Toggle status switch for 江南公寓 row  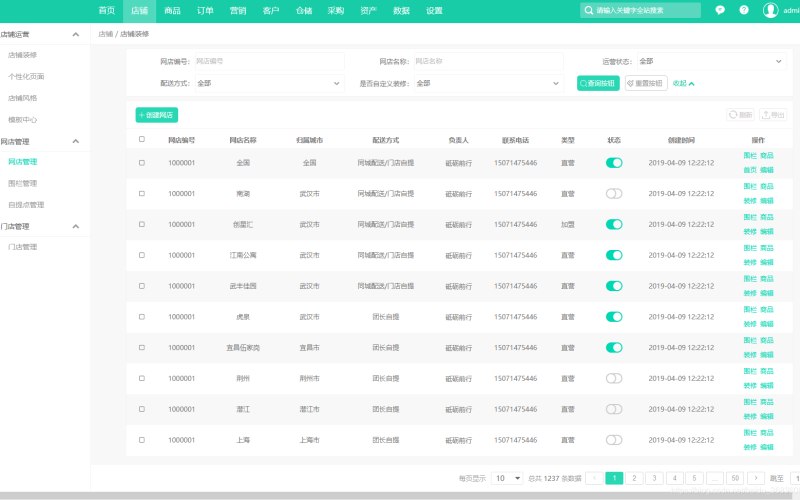[x=614, y=255]
